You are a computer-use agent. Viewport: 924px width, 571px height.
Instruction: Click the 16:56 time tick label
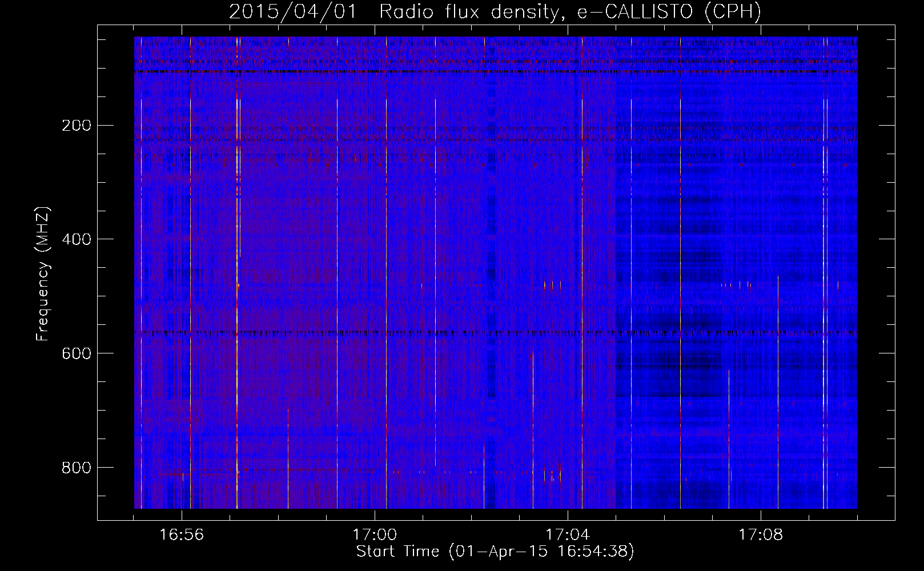182,535
